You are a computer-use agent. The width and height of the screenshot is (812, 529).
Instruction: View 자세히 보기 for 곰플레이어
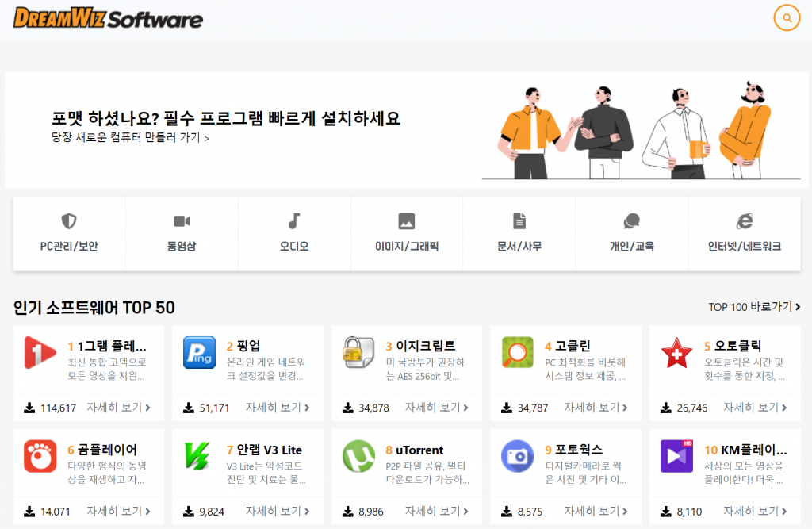point(118,512)
